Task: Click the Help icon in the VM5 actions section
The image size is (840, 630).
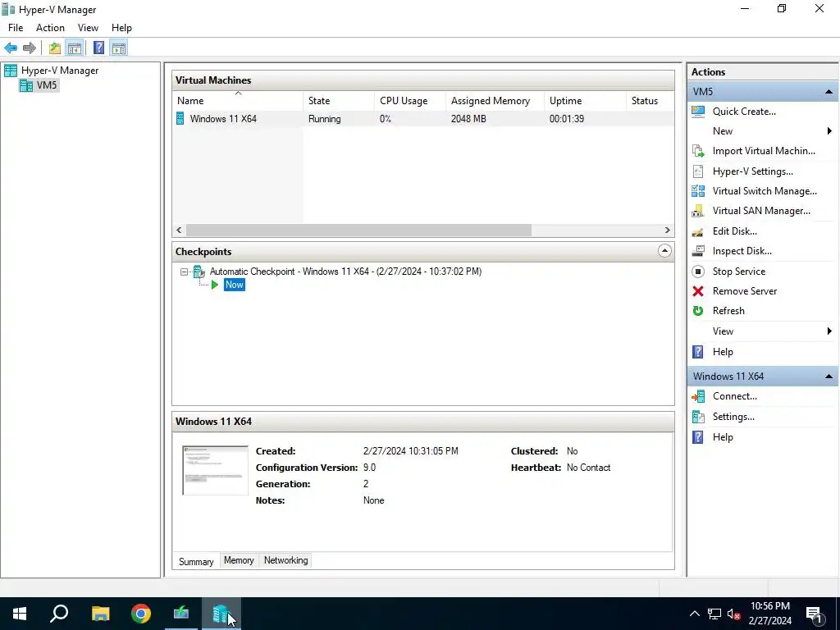Action: pyautogui.click(x=698, y=352)
